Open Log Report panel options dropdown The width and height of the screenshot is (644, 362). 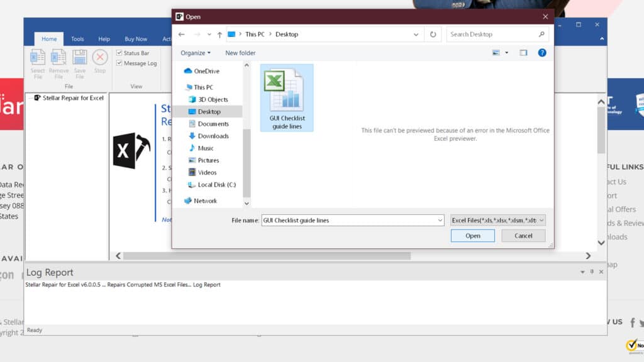pyautogui.click(x=582, y=272)
